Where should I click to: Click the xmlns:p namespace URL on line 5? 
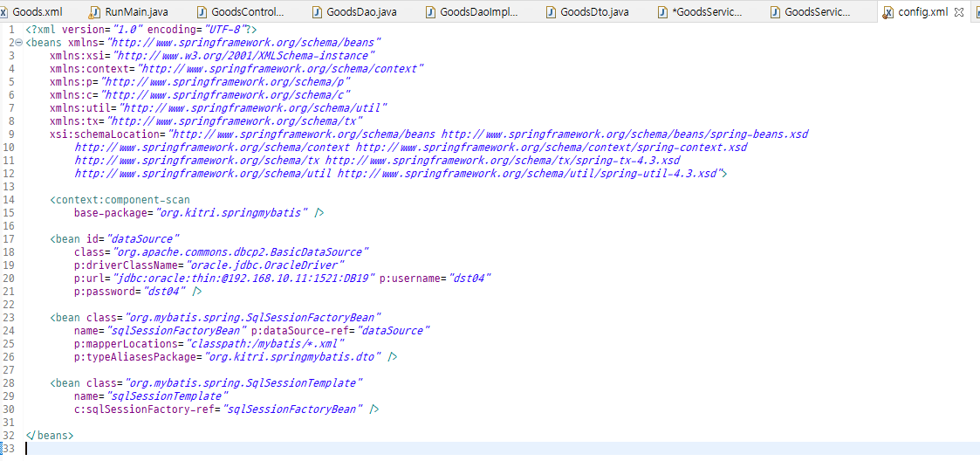click(225, 83)
